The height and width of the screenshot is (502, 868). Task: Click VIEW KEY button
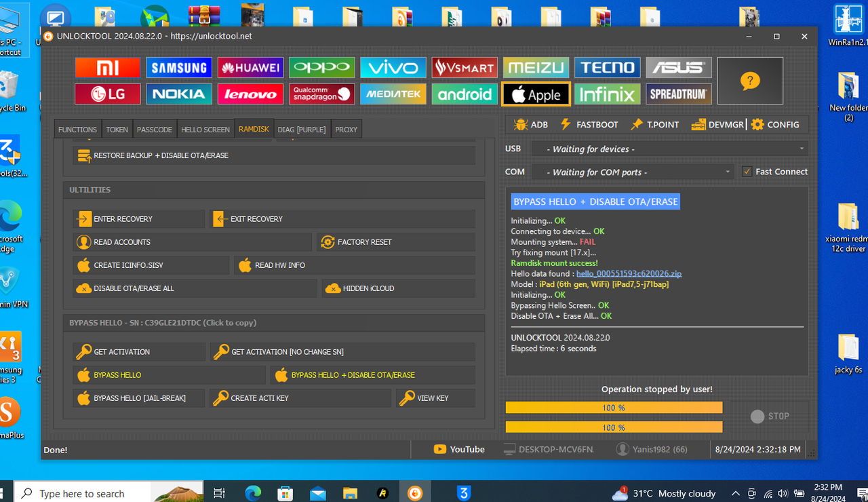(x=435, y=398)
